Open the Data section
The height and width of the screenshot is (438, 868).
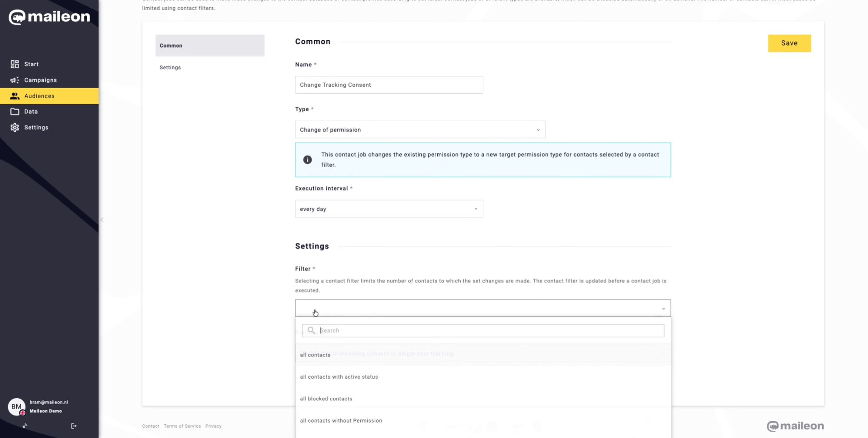31,111
